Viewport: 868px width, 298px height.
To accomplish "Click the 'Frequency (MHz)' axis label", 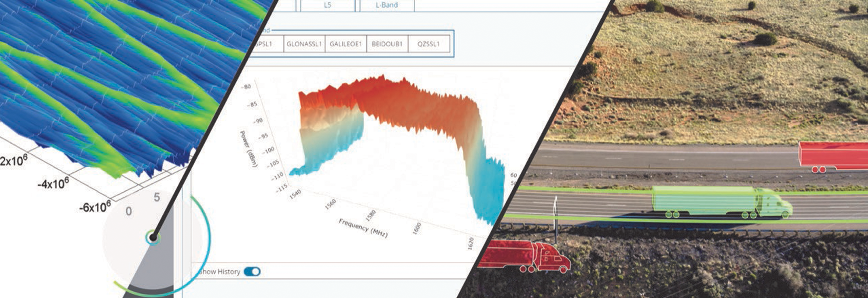I will [x=363, y=229].
